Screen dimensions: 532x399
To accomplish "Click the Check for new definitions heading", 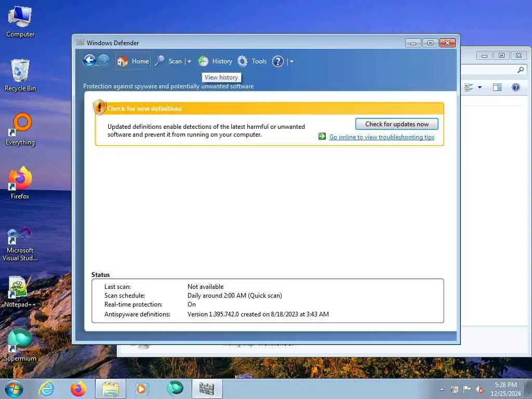I will pyautogui.click(x=144, y=109).
